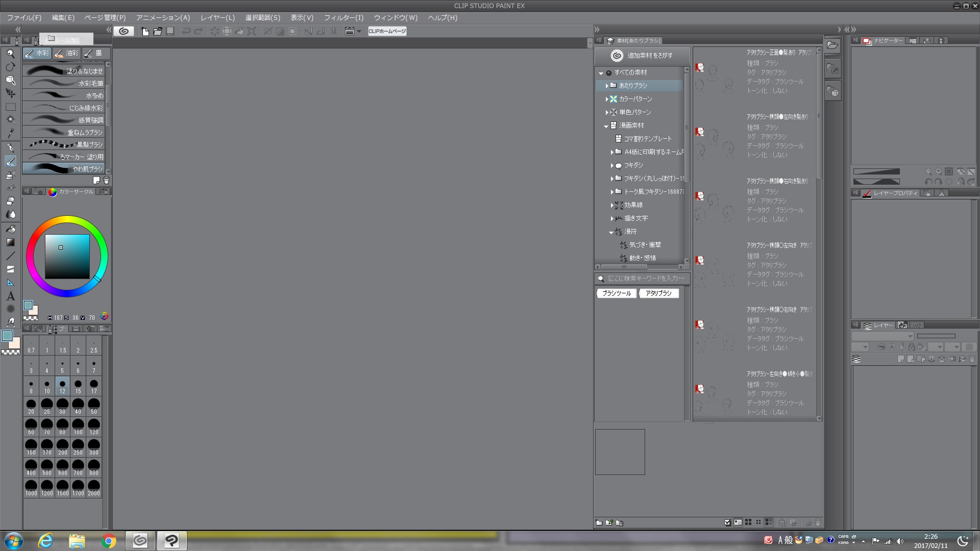Screen dimensions: 980x551
Task: Select brush size 50 preset
Action: pos(94,407)
